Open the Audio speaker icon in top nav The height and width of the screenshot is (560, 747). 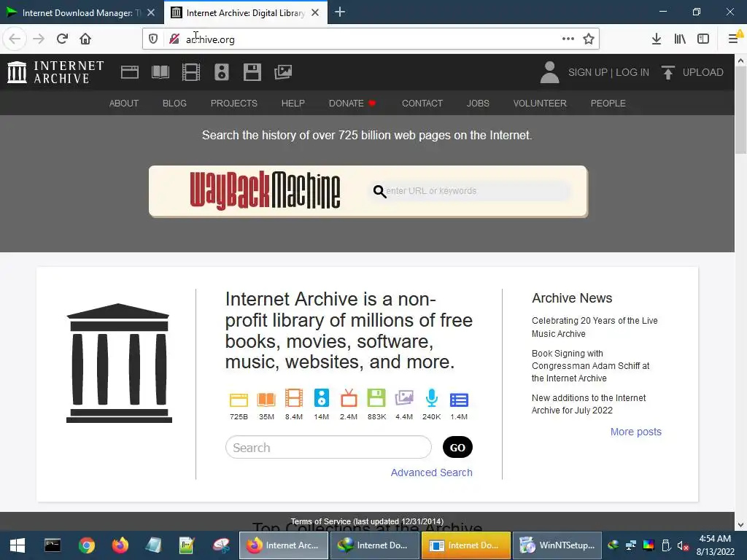222,72
